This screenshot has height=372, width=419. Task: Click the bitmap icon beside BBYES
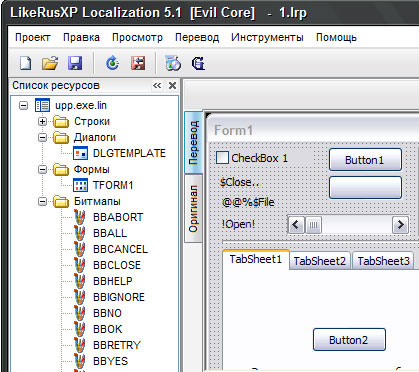point(79,361)
